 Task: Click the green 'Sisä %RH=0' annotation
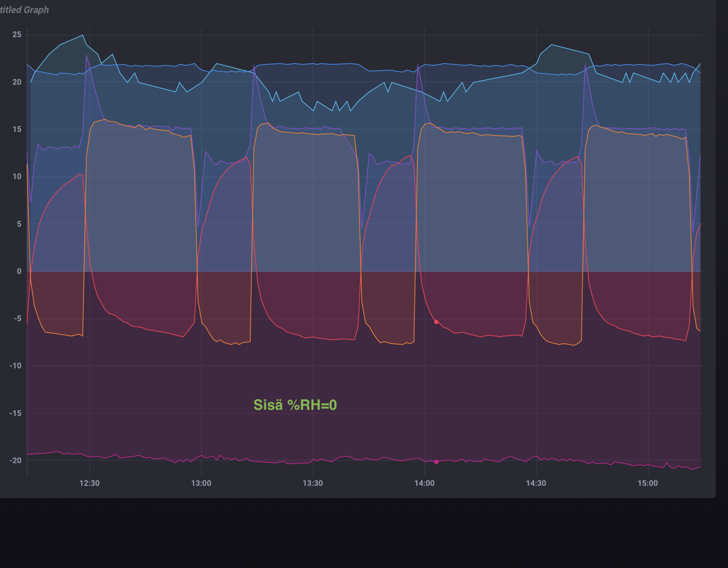pos(295,405)
